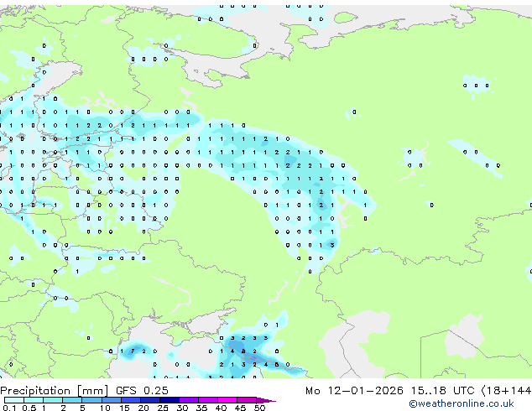This screenshot has height=411, width=532.
Task: Pick the 2–5 mm legend color box
Action: tap(72, 400)
